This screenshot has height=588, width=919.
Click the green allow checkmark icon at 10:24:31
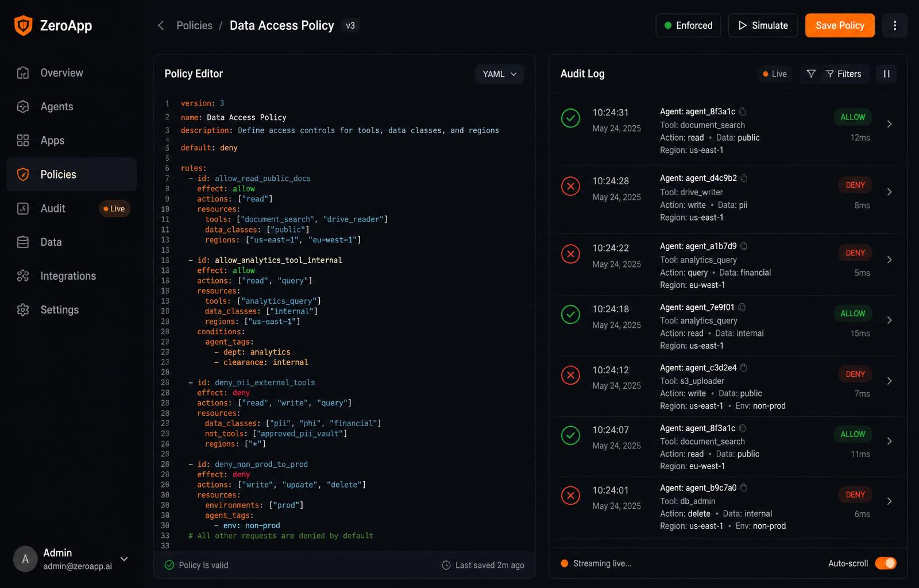click(570, 118)
